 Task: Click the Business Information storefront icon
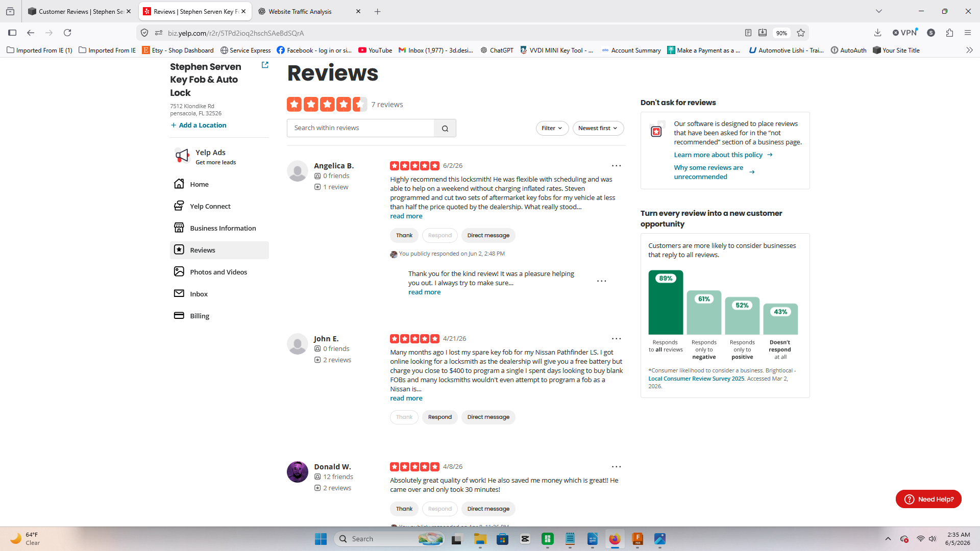tap(179, 228)
